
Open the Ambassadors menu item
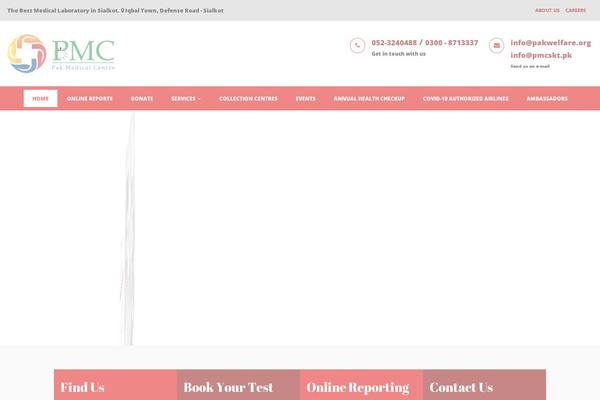[x=547, y=98]
